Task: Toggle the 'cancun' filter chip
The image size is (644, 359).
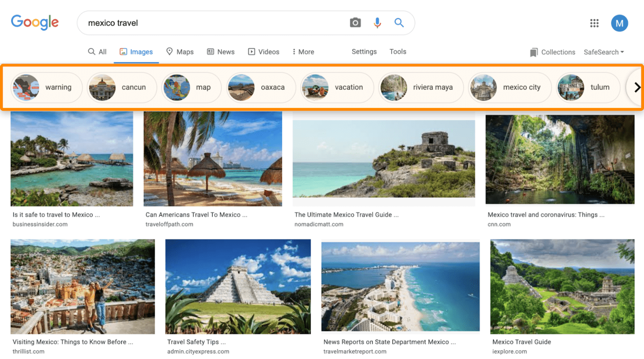Action: point(122,87)
